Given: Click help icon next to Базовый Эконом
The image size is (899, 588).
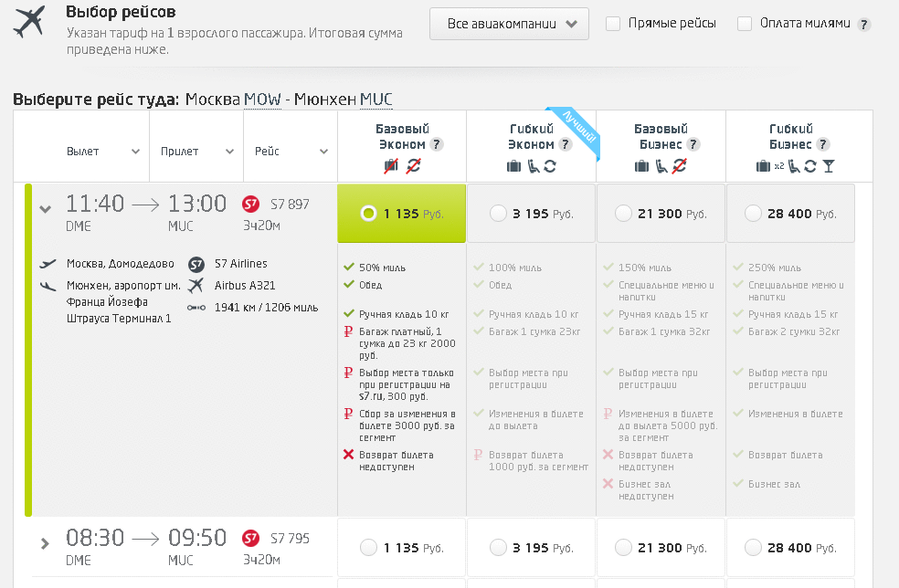Looking at the screenshot, I should click(x=437, y=144).
